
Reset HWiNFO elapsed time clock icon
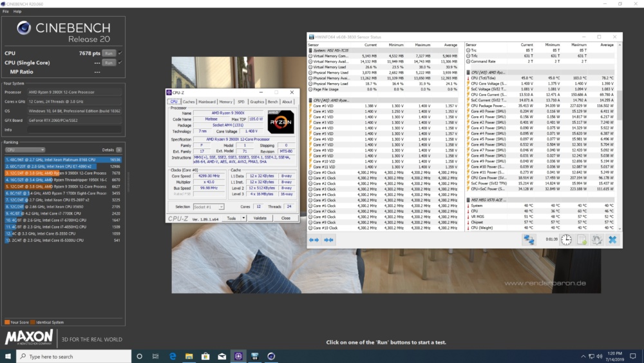(x=566, y=240)
